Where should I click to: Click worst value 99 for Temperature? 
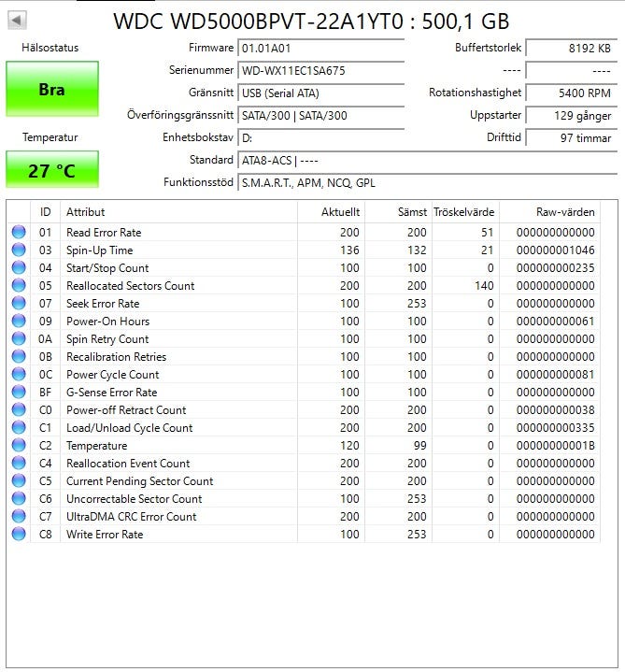point(419,445)
